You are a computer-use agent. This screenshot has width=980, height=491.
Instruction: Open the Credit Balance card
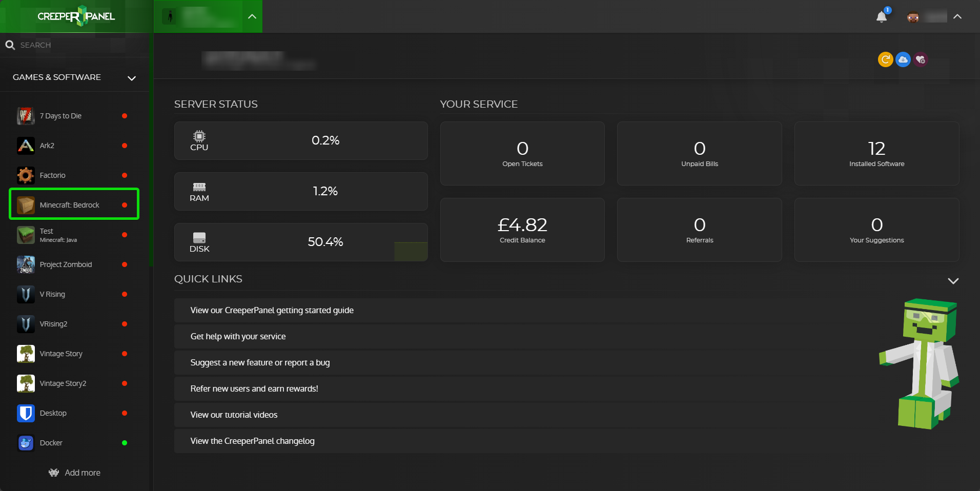point(522,230)
